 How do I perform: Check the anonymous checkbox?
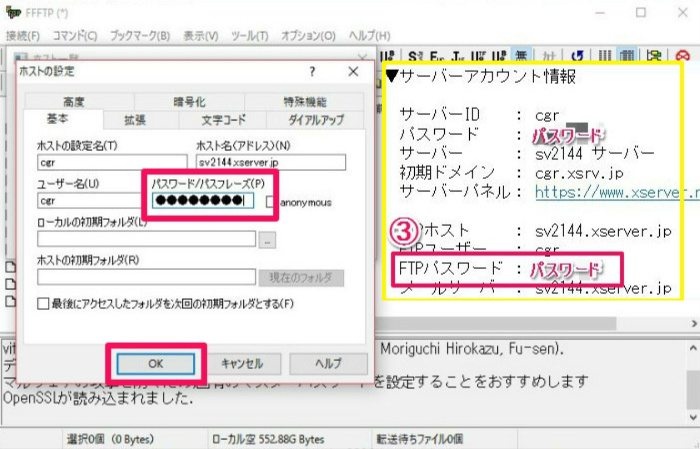coord(270,202)
